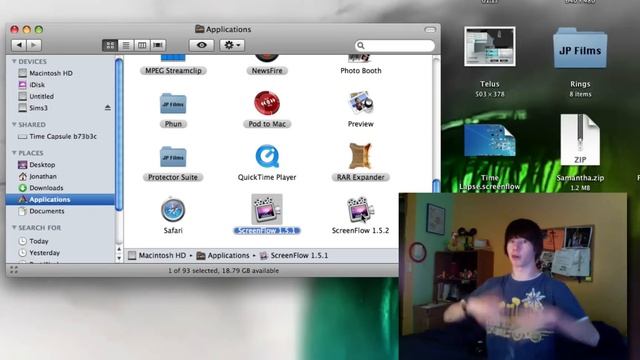The image size is (640, 360).
Task: Collapse the SHARED sidebar section
Action: (x=14, y=124)
